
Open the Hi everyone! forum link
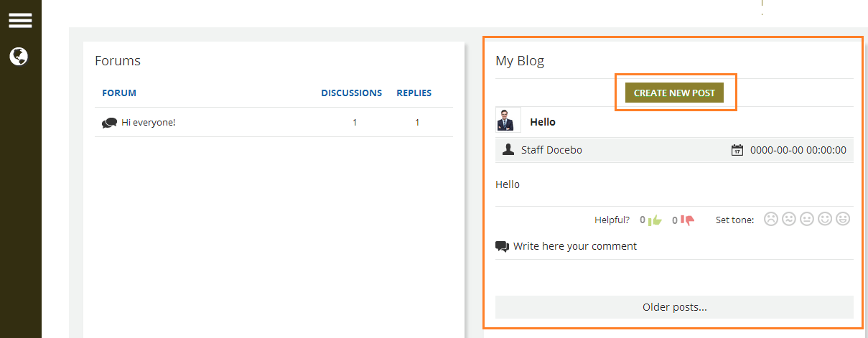pyautogui.click(x=148, y=123)
